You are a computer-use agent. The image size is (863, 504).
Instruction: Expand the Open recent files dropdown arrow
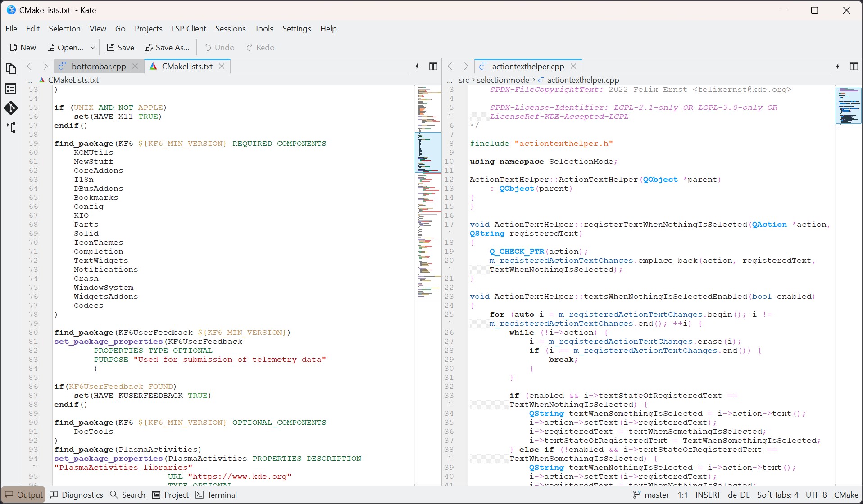coord(93,48)
